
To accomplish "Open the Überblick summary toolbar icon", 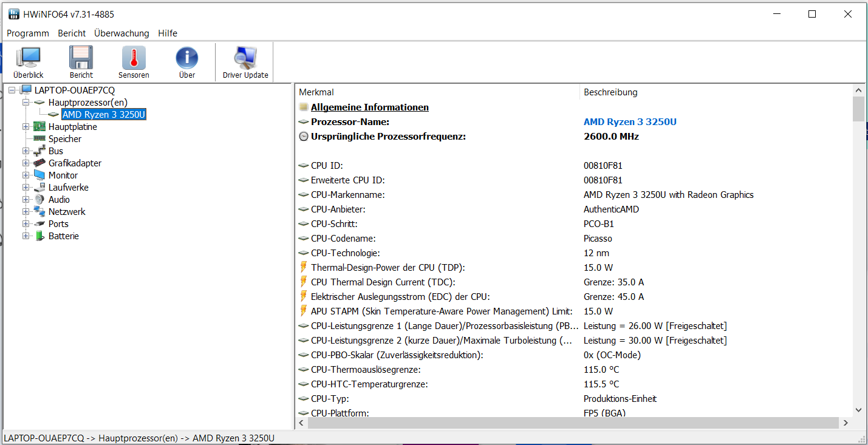I will coord(28,58).
